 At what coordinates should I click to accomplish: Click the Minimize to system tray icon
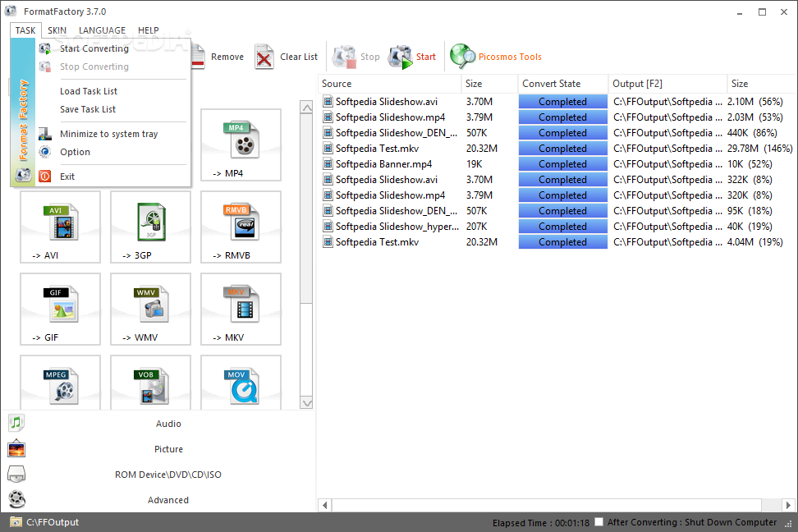[45, 133]
